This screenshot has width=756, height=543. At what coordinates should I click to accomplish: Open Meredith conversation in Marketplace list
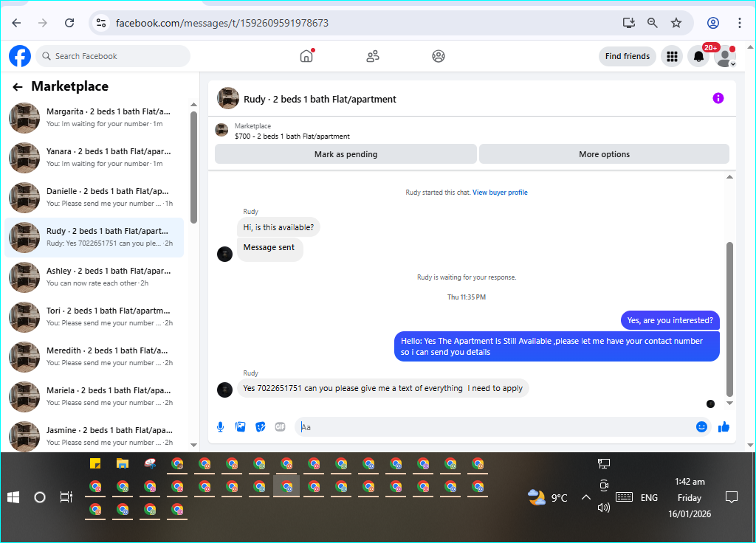point(94,357)
